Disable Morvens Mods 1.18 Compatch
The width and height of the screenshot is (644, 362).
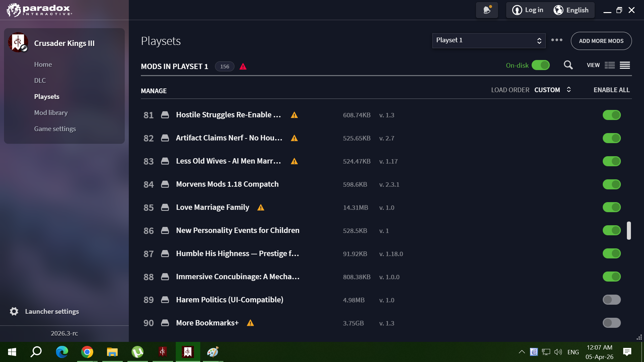click(612, 184)
